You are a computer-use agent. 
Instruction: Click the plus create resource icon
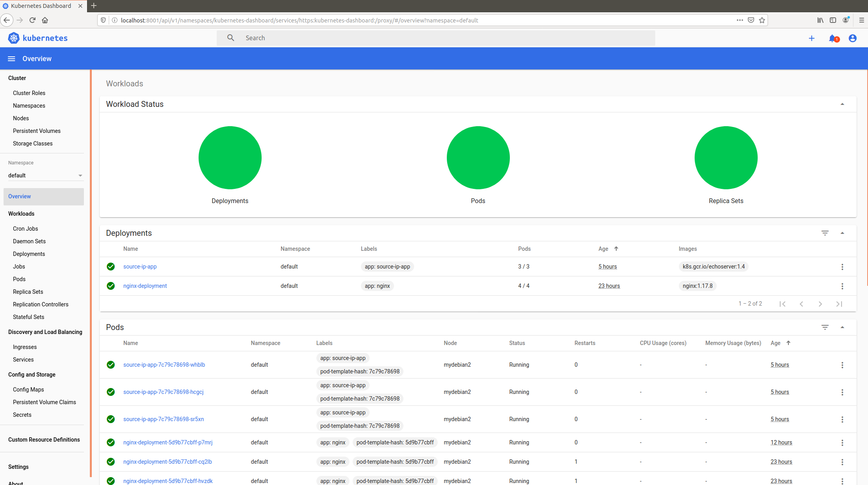click(x=812, y=38)
